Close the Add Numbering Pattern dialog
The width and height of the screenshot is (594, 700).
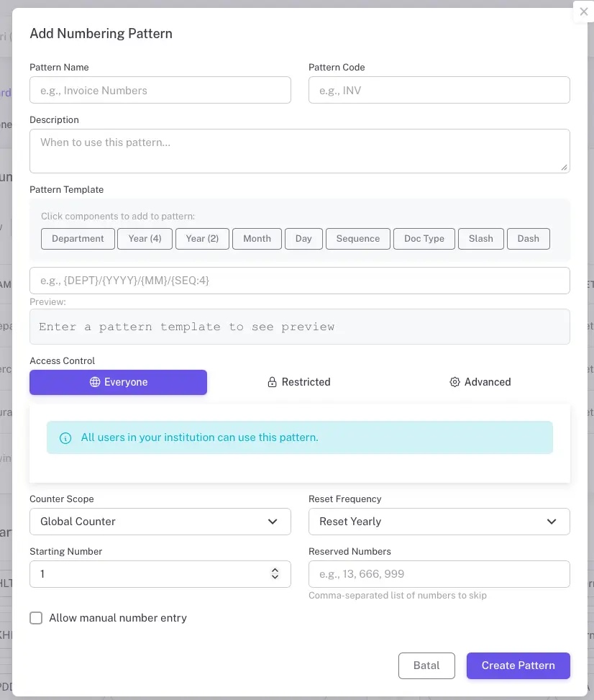pyautogui.click(x=583, y=12)
